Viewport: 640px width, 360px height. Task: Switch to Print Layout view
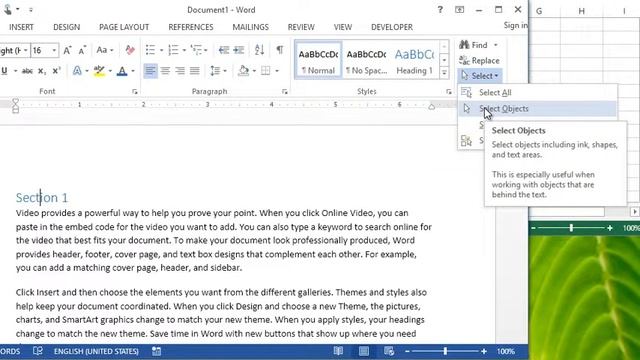(x=364, y=351)
